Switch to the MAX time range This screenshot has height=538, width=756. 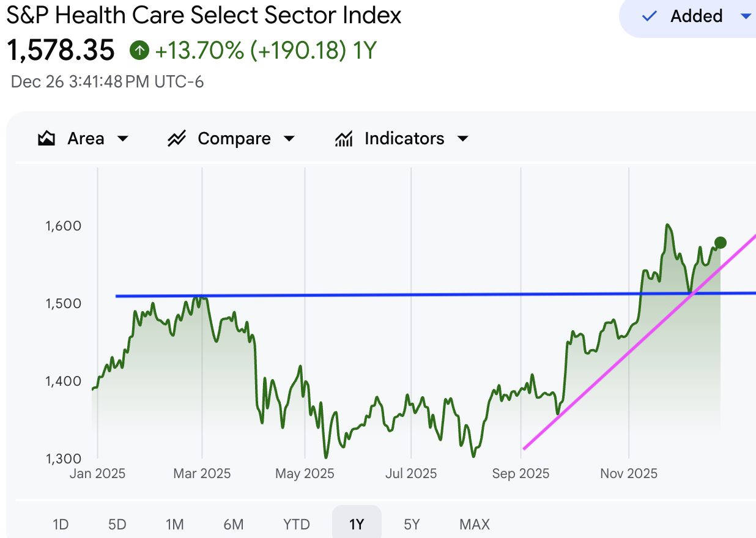(x=475, y=524)
